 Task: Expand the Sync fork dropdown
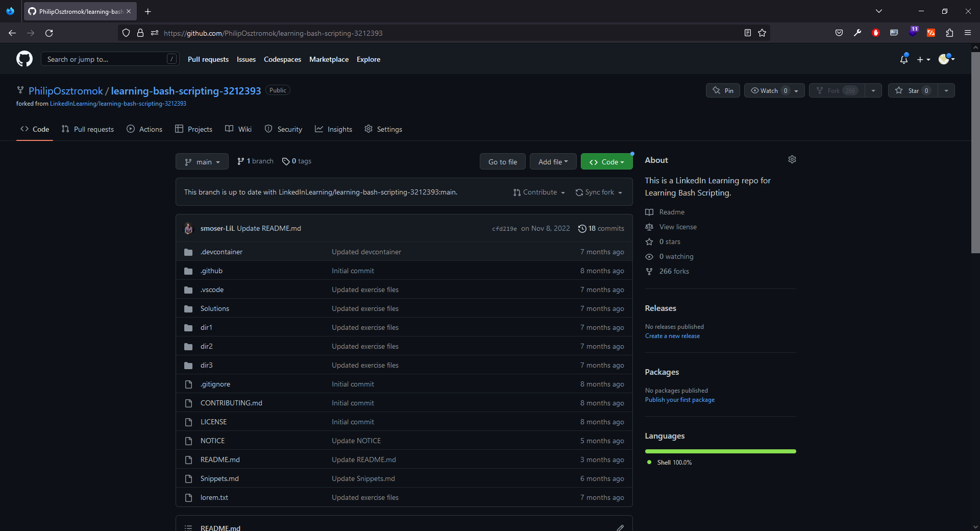pos(599,192)
